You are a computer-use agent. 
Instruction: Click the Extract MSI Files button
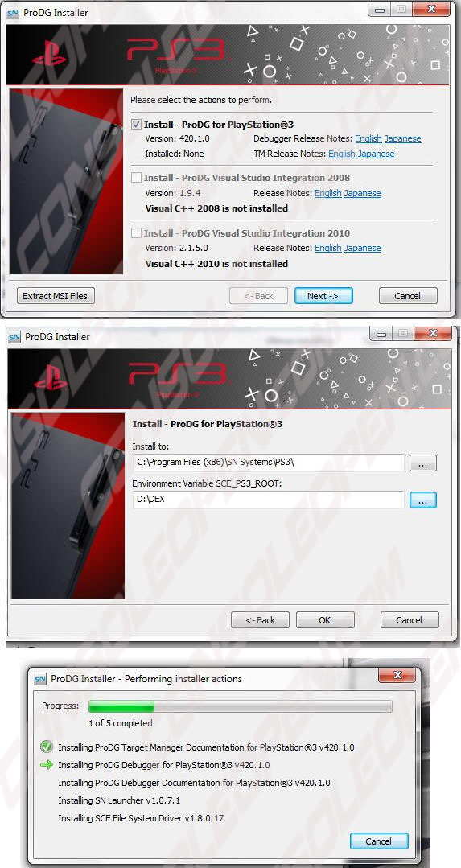pyautogui.click(x=56, y=295)
